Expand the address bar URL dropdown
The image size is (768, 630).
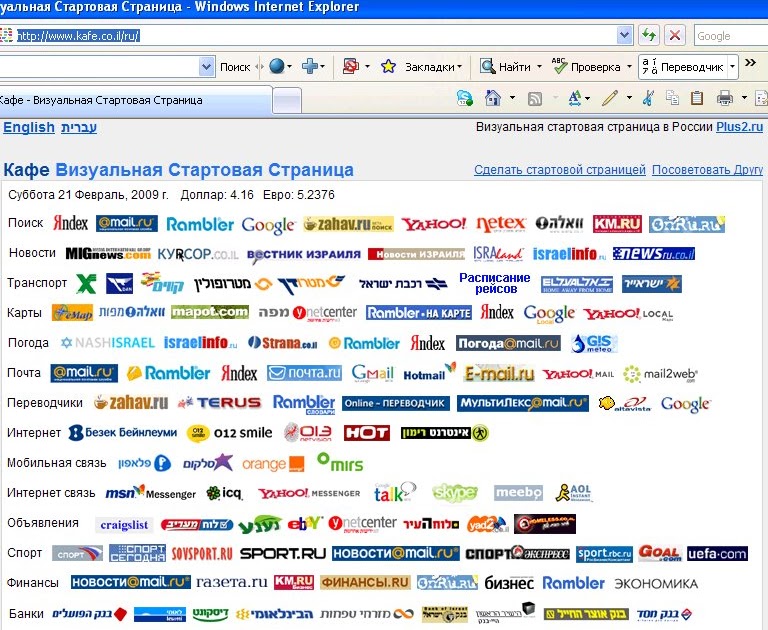[624, 35]
